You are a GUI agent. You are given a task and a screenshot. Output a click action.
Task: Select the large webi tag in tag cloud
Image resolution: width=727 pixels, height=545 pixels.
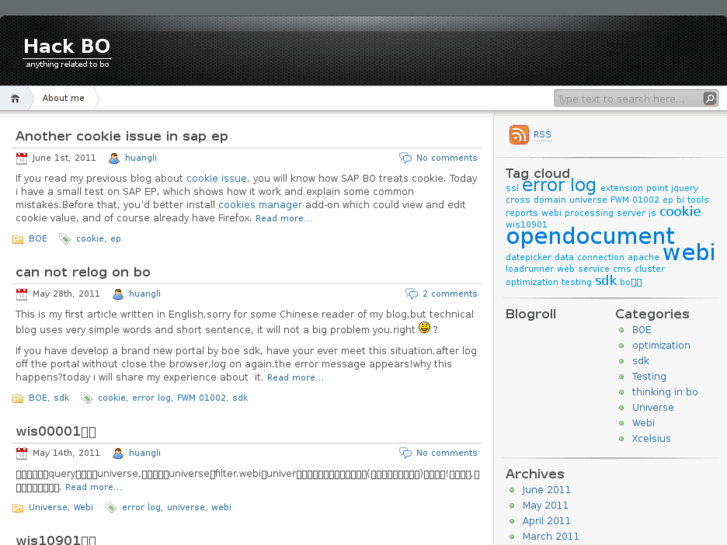tap(689, 252)
